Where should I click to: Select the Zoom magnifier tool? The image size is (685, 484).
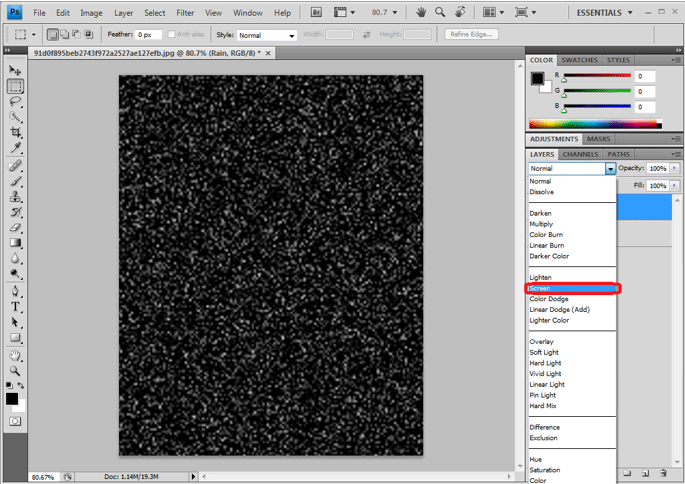pyautogui.click(x=15, y=370)
